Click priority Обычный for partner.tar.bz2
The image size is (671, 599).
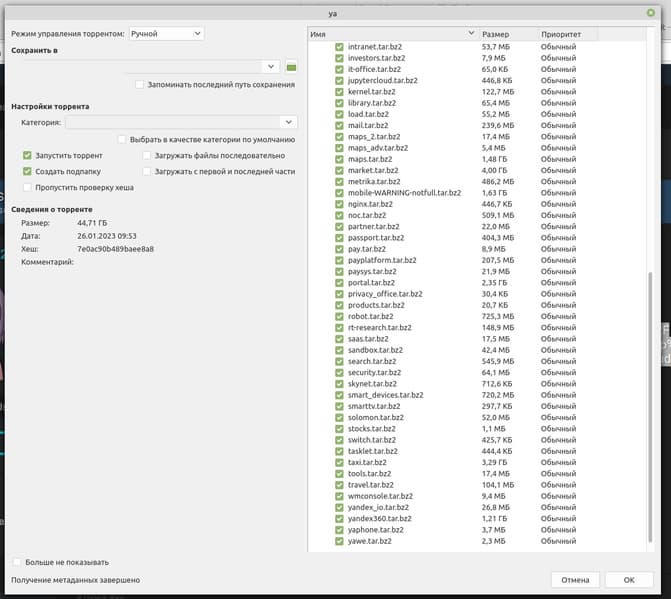click(x=558, y=227)
